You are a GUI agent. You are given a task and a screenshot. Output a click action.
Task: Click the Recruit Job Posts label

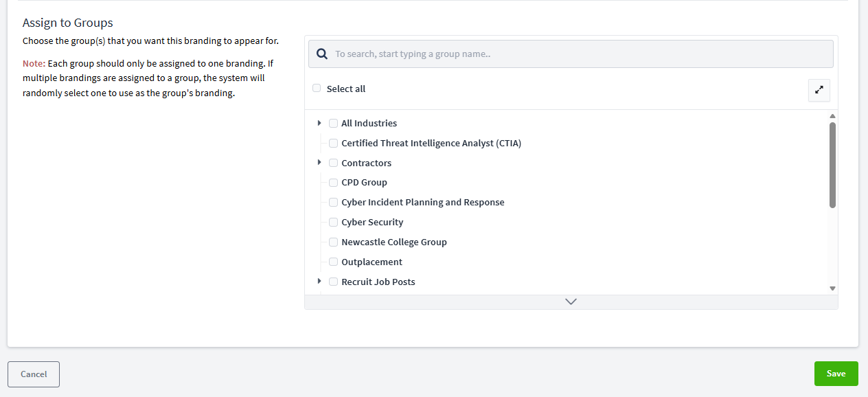pyautogui.click(x=378, y=282)
